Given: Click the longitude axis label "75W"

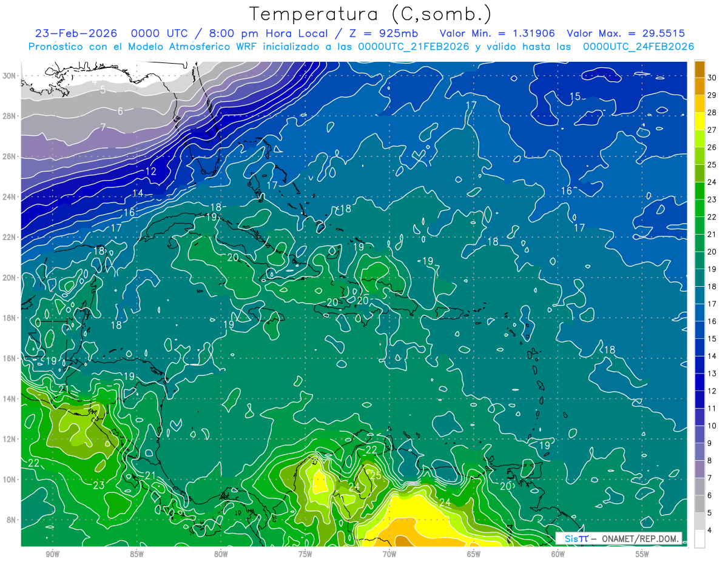Looking at the screenshot, I should point(305,554).
